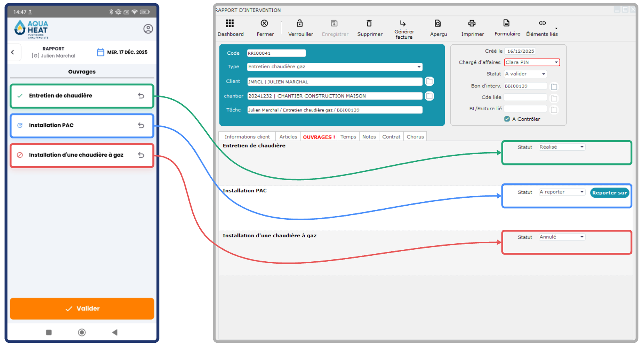Switch to the Articles tab

point(288,137)
